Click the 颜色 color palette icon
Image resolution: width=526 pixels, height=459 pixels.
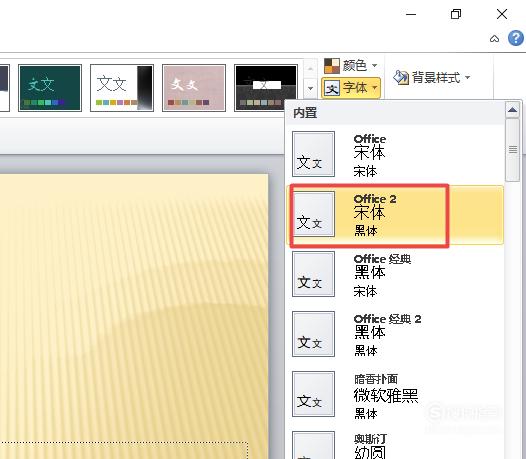(332, 65)
